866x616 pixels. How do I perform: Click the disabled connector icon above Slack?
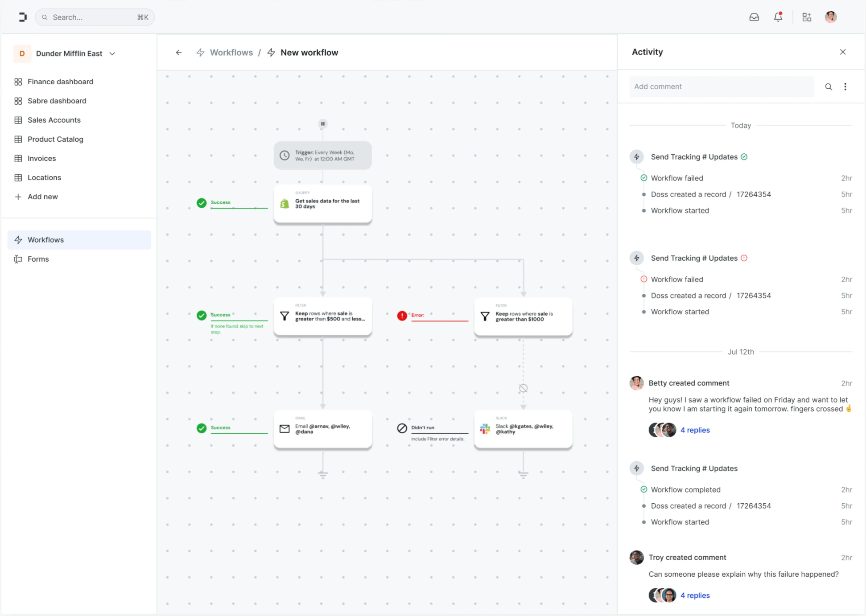(523, 388)
